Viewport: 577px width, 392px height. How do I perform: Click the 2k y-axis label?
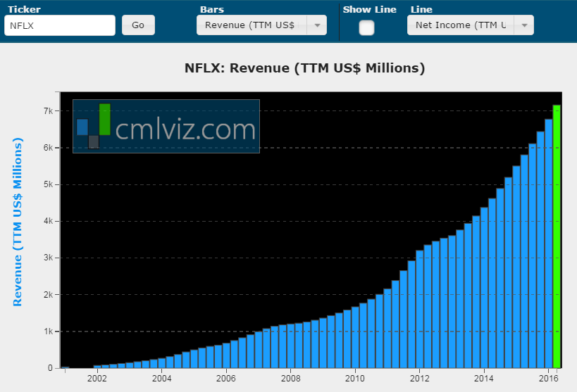point(48,295)
